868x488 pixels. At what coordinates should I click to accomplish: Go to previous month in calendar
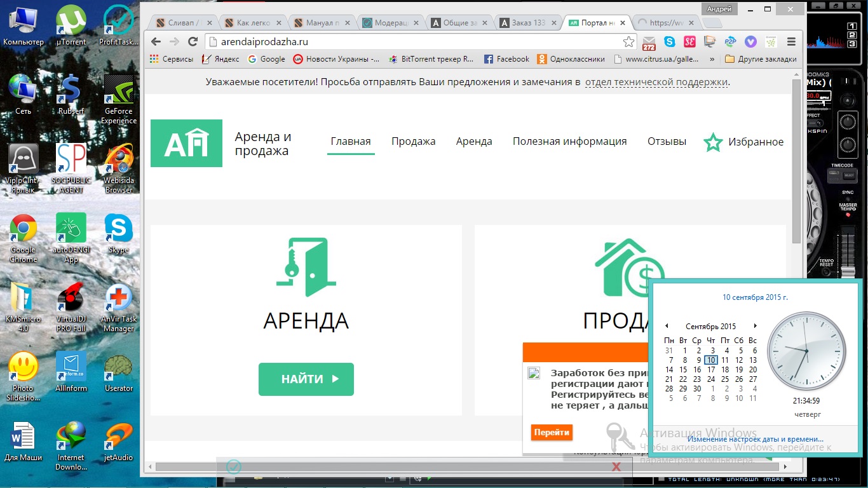point(667,327)
